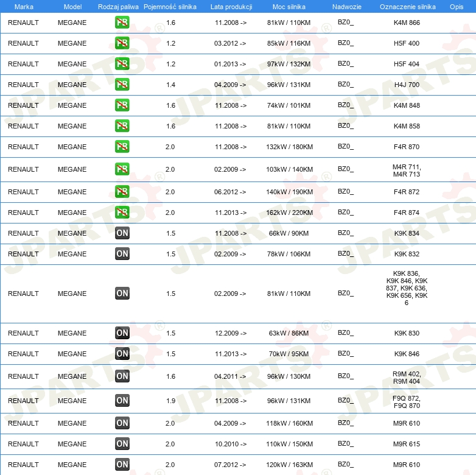Select the ON diesel icon in the K9K 830 row
The height and width of the screenshot is (475, 476).
pyautogui.click(x=122, y=333)
